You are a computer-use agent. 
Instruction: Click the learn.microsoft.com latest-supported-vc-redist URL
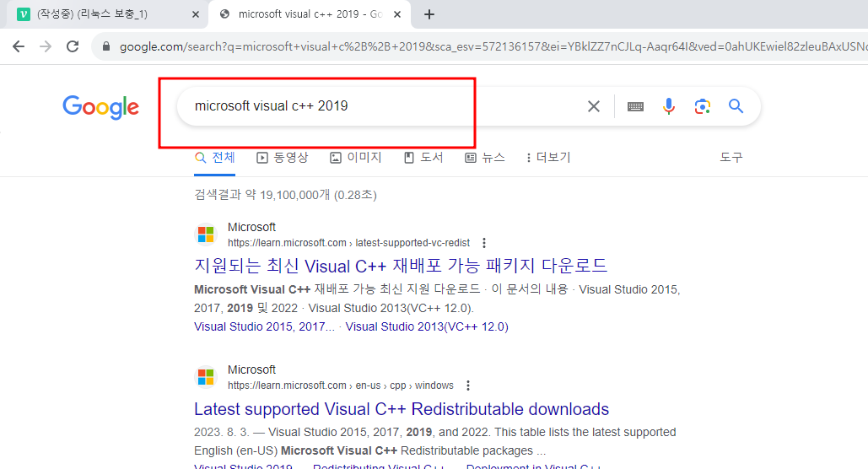point(348,243)
